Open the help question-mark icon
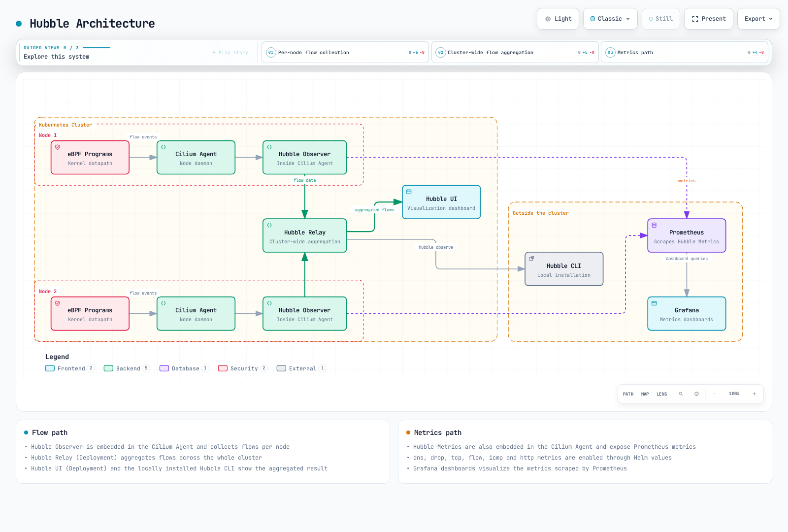The height and width of the screenshot is (532, 788). tap(696, 394)
